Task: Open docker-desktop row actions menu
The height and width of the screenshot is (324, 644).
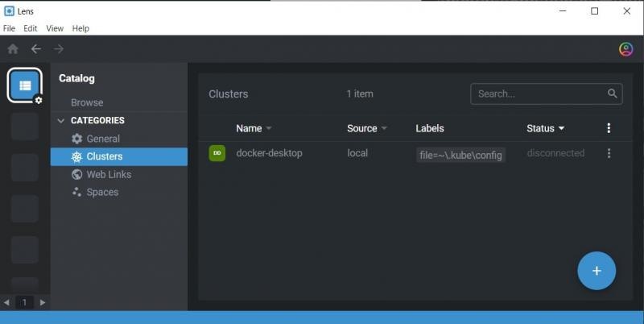Action: pyautogui.click(x=609, y=153)
